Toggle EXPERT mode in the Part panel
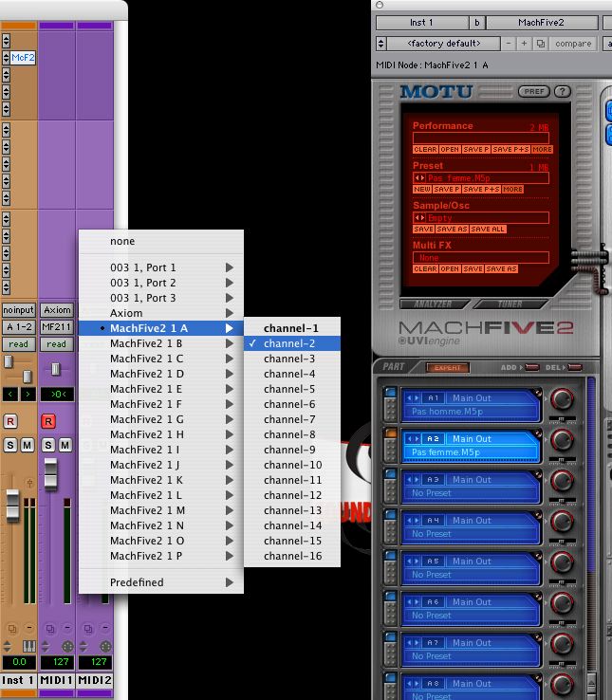 coord(446,367)
